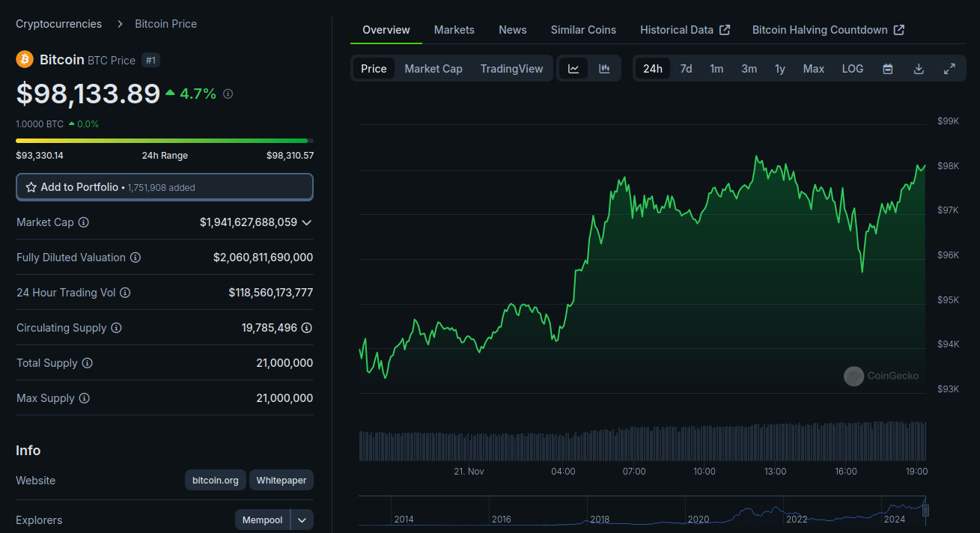The width and height of the screenshot is (980, 533).
Task: Go to Cryptocurrencies breadcrumb link
Action: coord(59,24)
